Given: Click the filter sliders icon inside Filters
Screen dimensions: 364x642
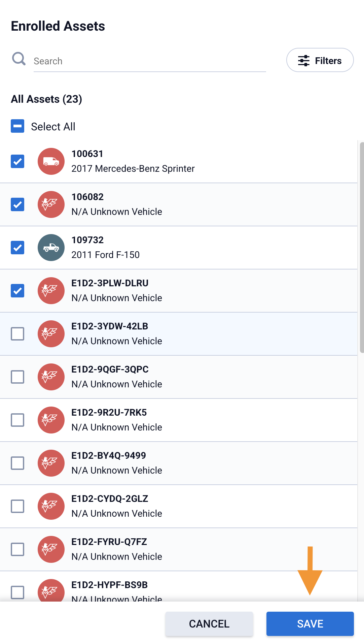Looking at the screenshot, I should coord(304,60).
